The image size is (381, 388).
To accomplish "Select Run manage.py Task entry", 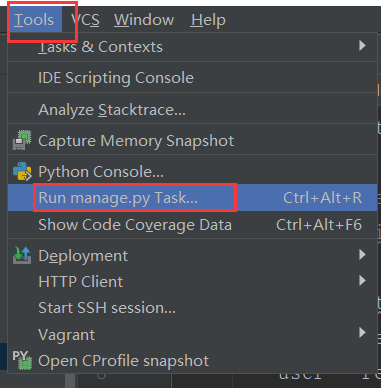I will [192, 198].
